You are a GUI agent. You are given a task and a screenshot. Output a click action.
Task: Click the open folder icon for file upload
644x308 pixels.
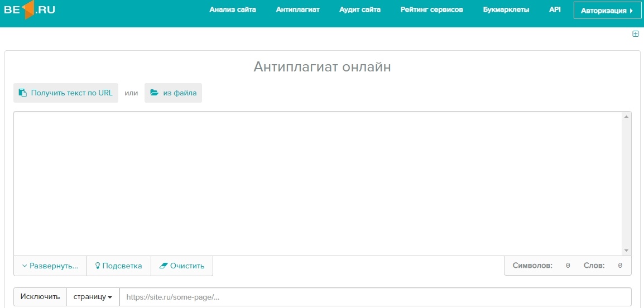point(154,93)
